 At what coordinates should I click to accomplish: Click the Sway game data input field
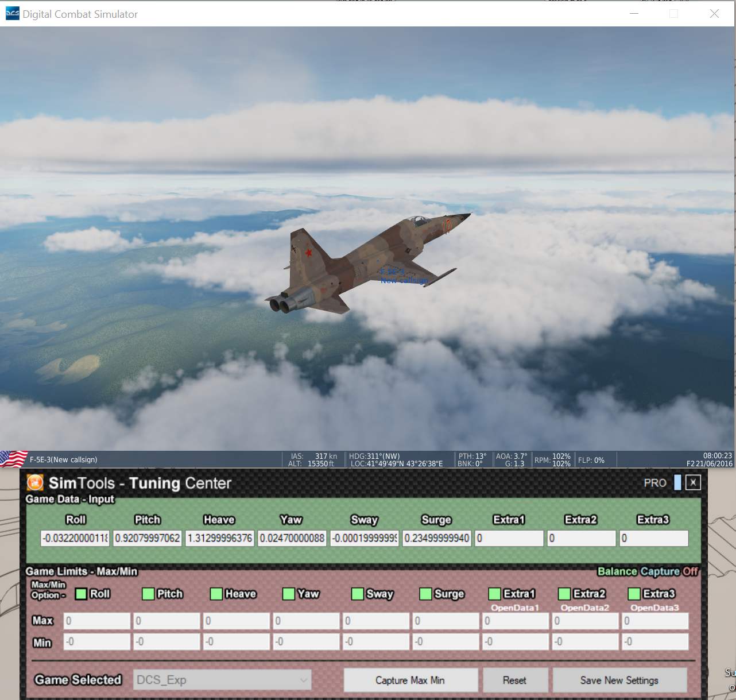pos(365,538)
